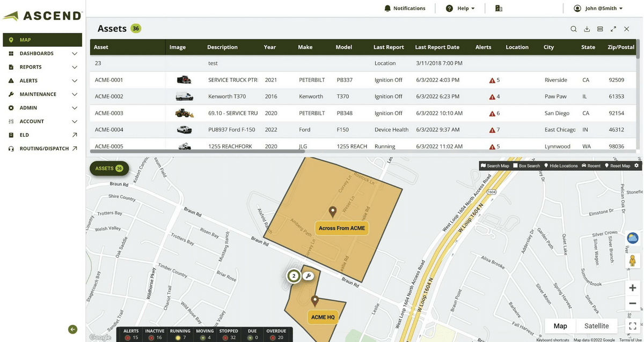
Task: Expand the Assets panel to fullscreen
Action: 613,29
